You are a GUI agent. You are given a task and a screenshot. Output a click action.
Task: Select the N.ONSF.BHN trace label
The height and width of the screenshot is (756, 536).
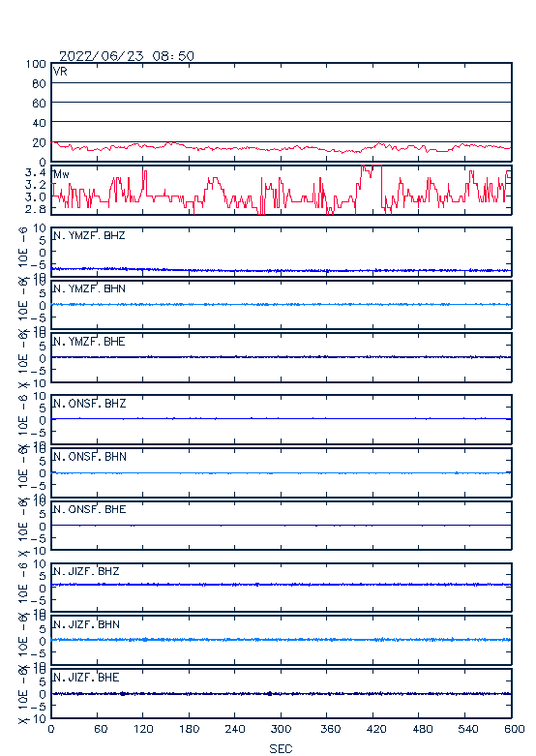pyautogui.click(x=90, y=456)
